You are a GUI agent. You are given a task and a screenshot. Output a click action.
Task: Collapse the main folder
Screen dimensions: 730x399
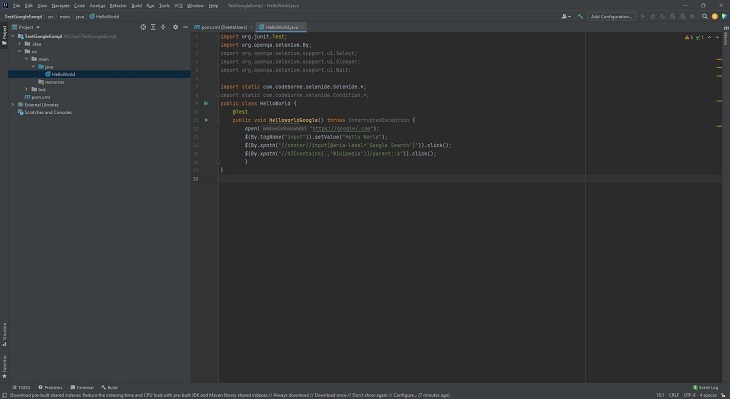pos(27,59)
